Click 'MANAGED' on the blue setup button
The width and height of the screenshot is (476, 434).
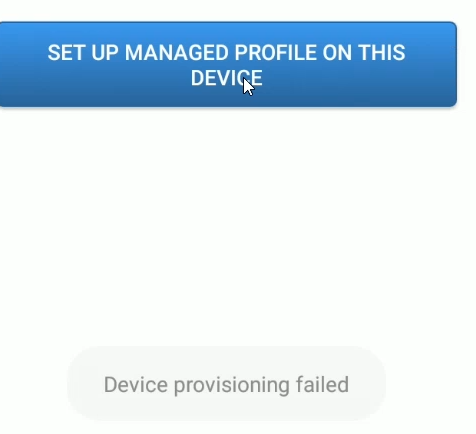[x=176, y=53]
